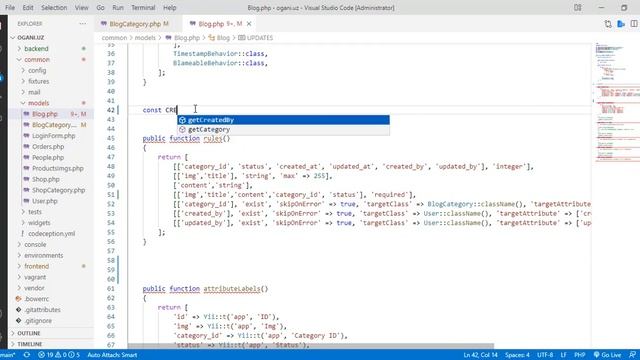Click the blue run icon in editor toolbar

[x=621, y=24]
